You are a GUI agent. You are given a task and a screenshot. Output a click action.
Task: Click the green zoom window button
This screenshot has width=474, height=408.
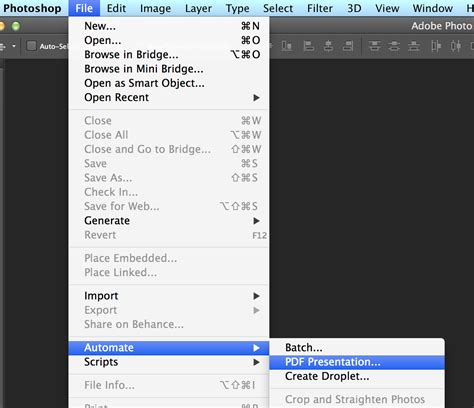tap(16, 26)
